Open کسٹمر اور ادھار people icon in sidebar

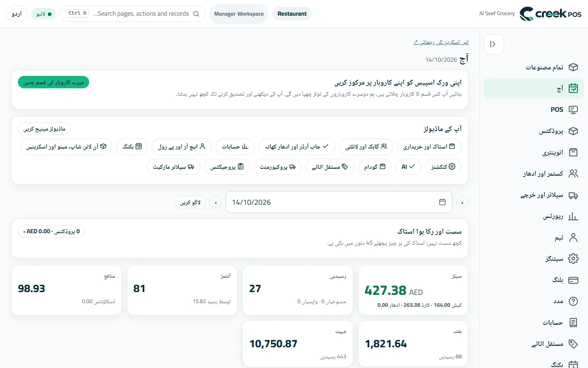[x=573, y=173]
